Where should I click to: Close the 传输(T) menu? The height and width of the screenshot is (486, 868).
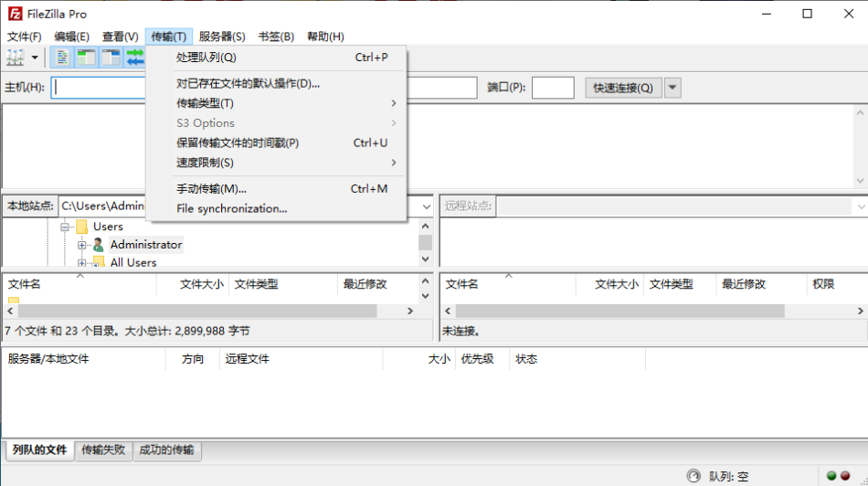click(x=169, y=37)
